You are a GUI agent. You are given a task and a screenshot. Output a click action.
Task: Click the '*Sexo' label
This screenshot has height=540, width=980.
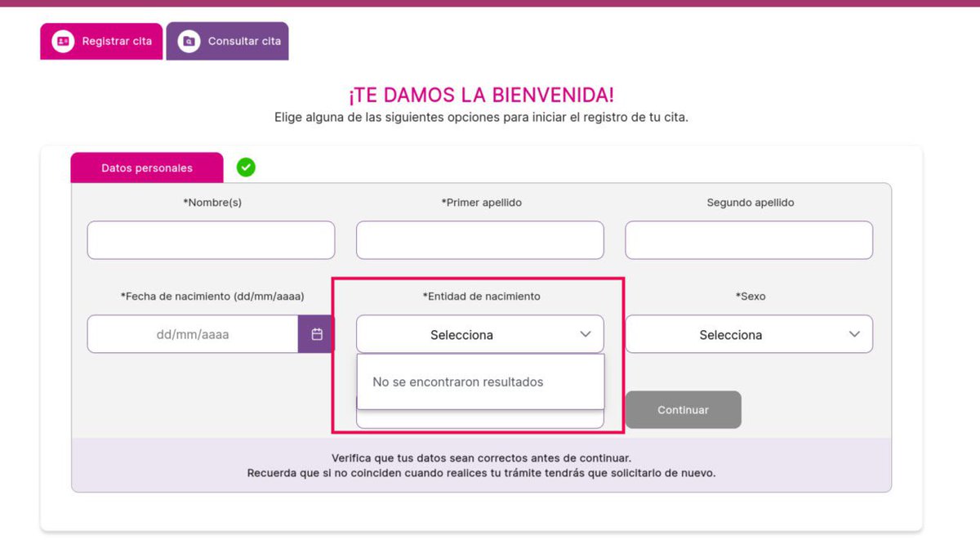click(x=751, y=297)
